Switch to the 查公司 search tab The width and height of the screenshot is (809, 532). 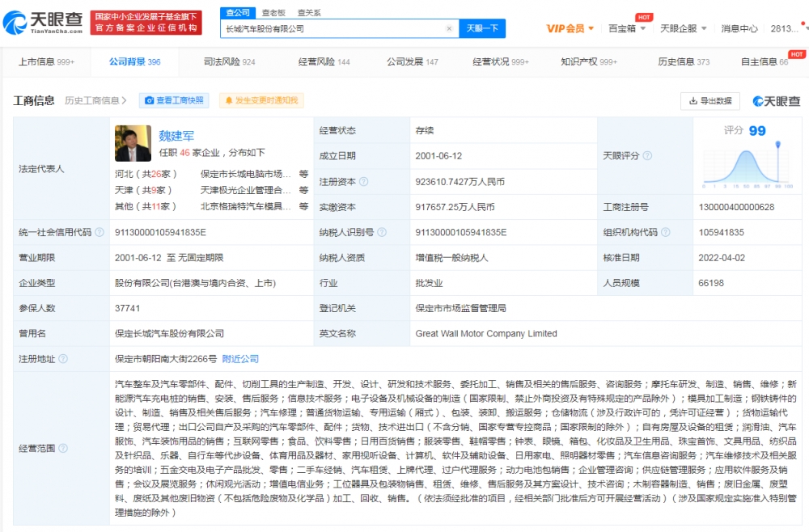238,13
